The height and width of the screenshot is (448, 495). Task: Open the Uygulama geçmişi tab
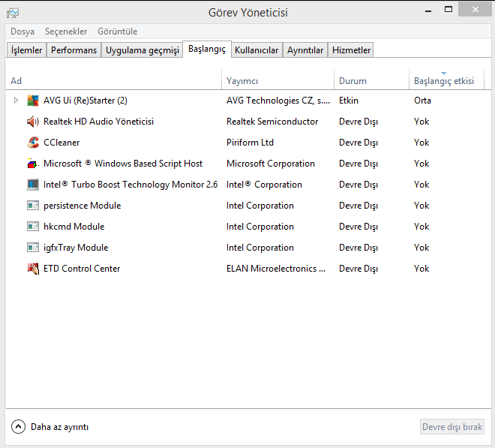[x=142, y=50]
